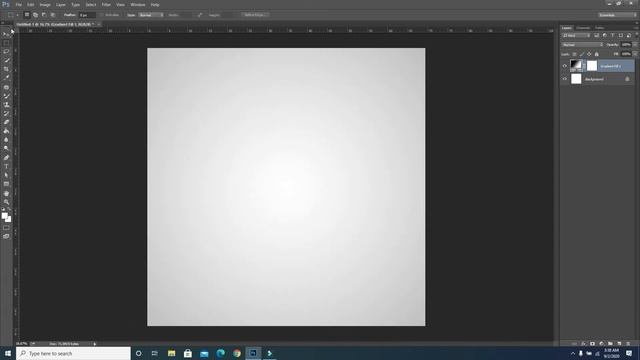Open the tool preset picker arrow
640x360 pixels.
18,15
